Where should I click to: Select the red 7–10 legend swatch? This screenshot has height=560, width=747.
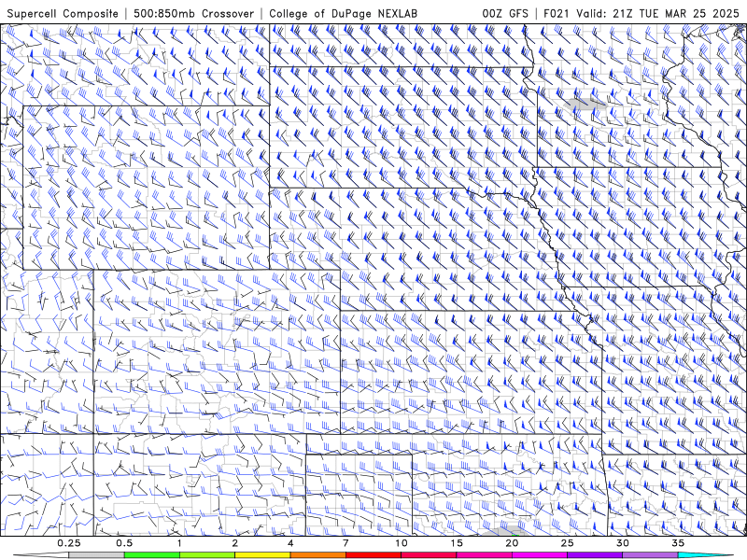tap(373, 555)
